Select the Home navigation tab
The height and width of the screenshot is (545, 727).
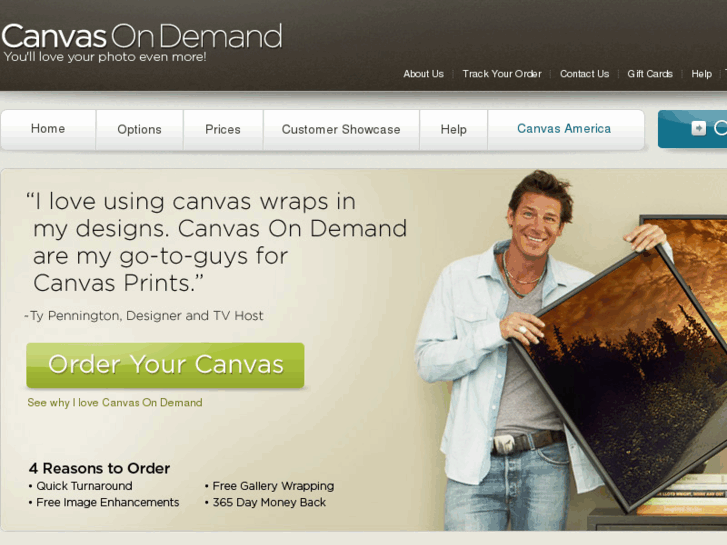point(48,129)
